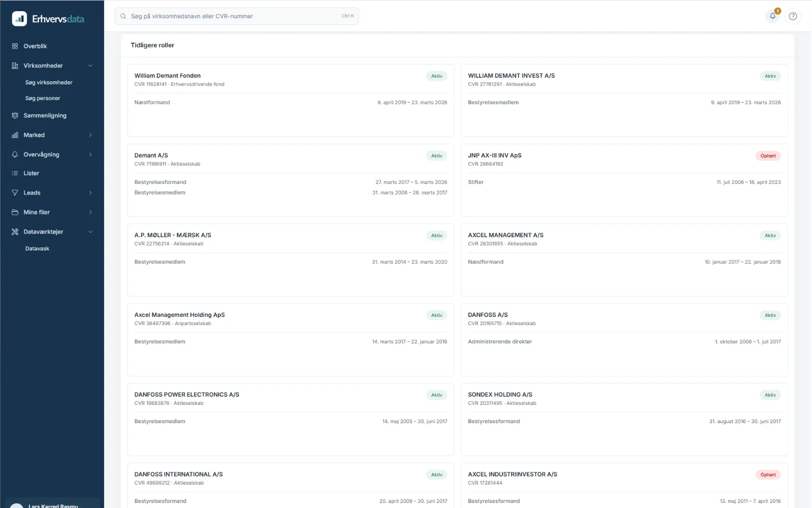
Task: Open William Demant Fonden company link
Action: pyautogui.click(x=167, y=76)
